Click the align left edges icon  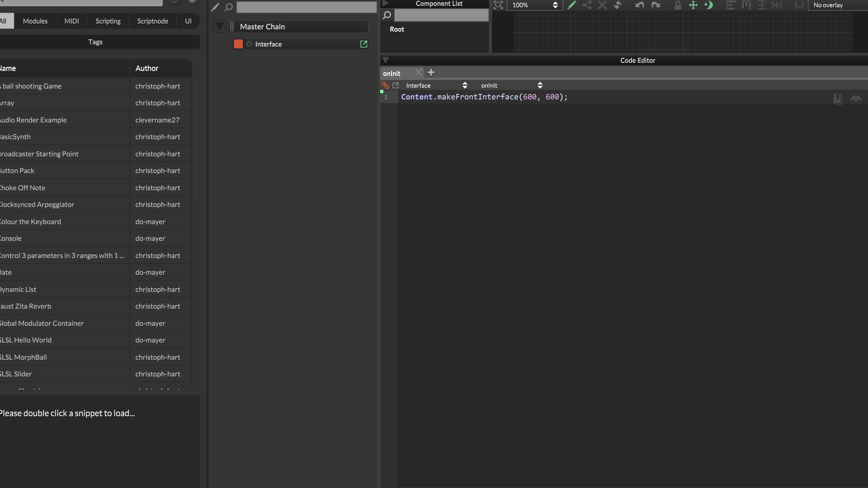pyautogui.click(x=731, y=5)
